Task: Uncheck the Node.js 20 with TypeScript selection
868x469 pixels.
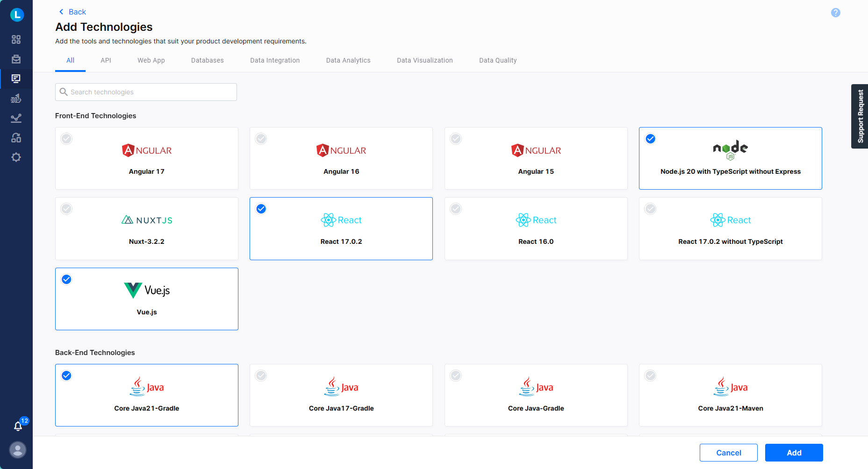Action: [x=650, y=138]
